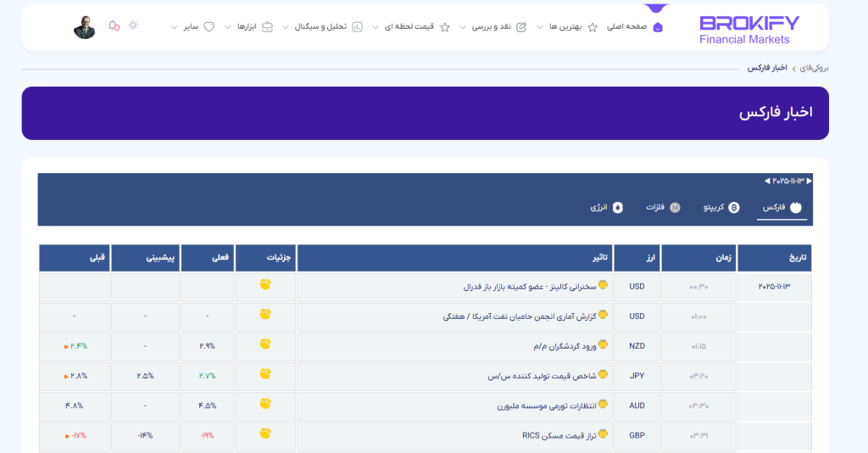
Task: Click the circle icon on فارکس tab
Action: pos(795,208)
